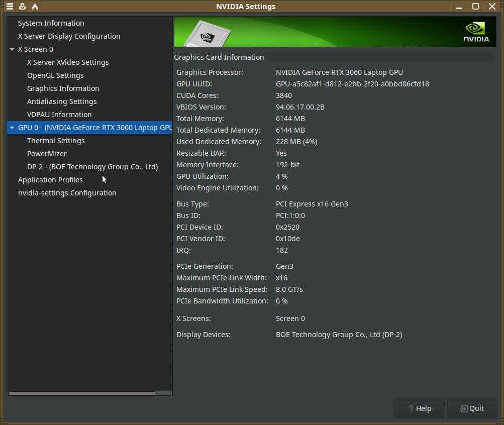504x425 pixels.
Task: Click the sidebar horizontal scrollbar
Action: (82, 393)
